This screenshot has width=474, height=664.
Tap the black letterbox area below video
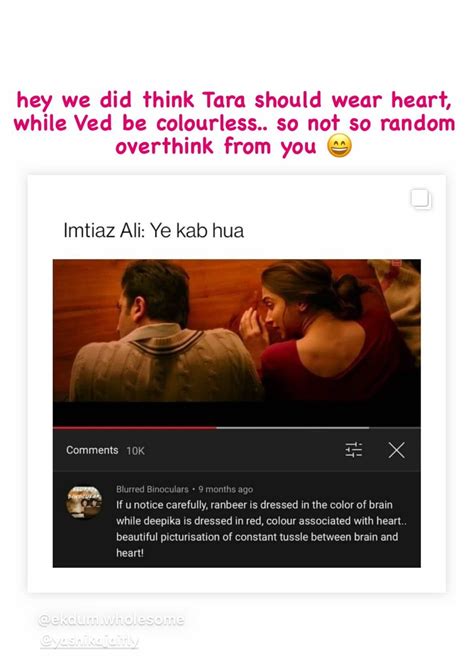237,414
